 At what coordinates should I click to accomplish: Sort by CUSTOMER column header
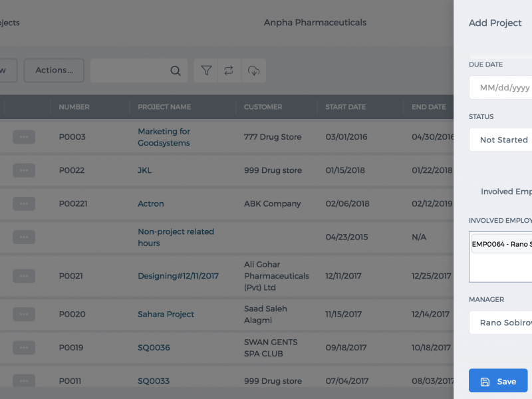[263, 107]
